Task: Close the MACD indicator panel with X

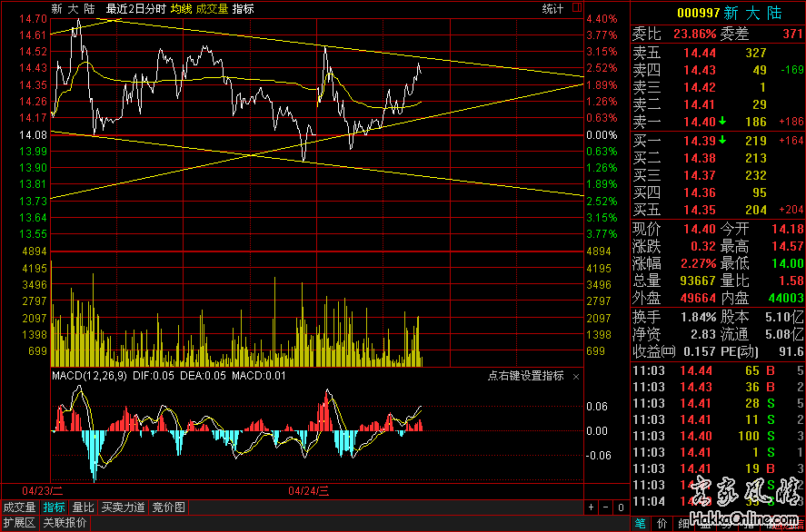Action: tap(575, 376)
